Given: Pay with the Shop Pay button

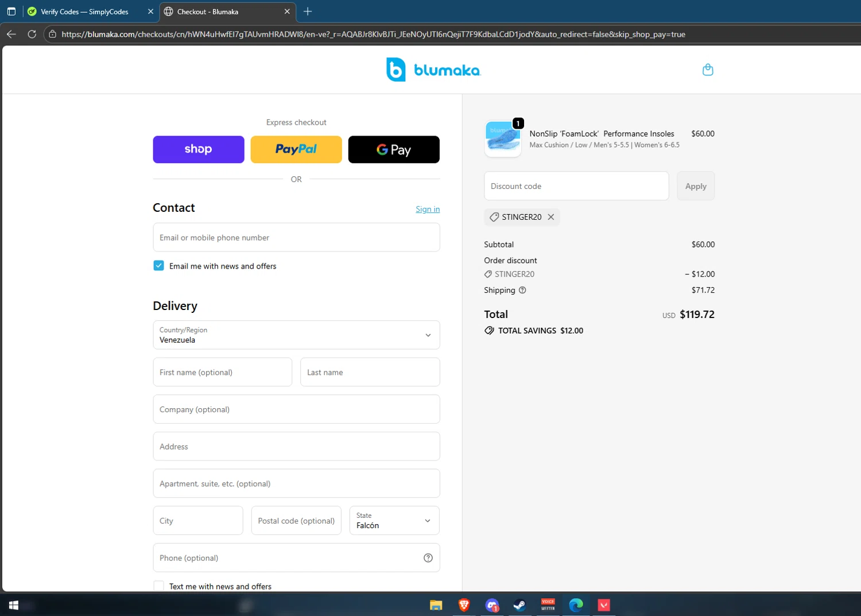Looking at the screenshot, I should click(x=199, y=149).
